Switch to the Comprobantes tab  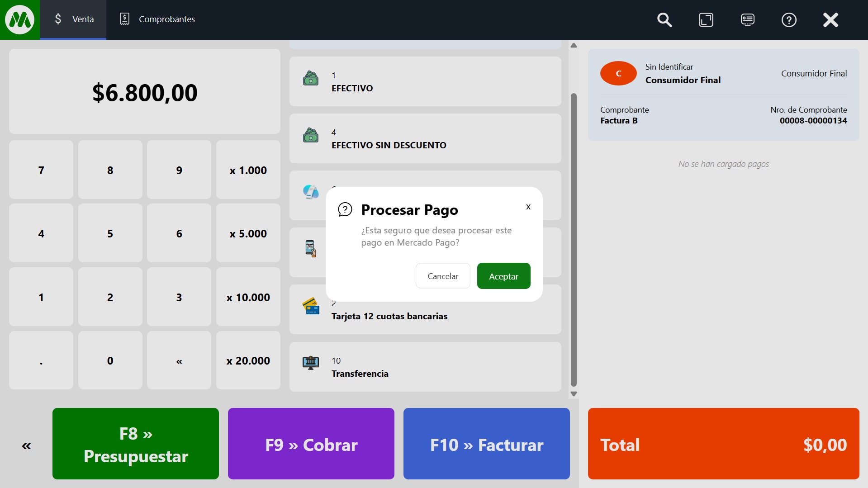tap(157, 19)
